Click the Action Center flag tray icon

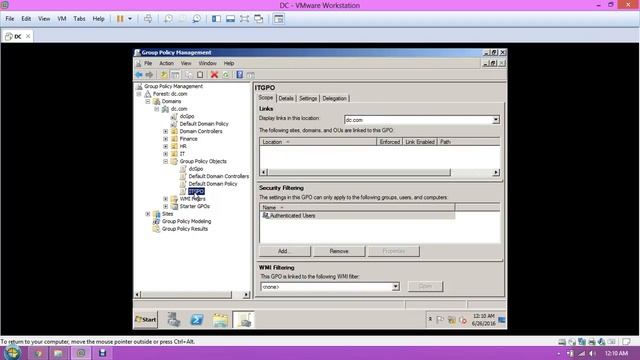click(x=440, y=320)
